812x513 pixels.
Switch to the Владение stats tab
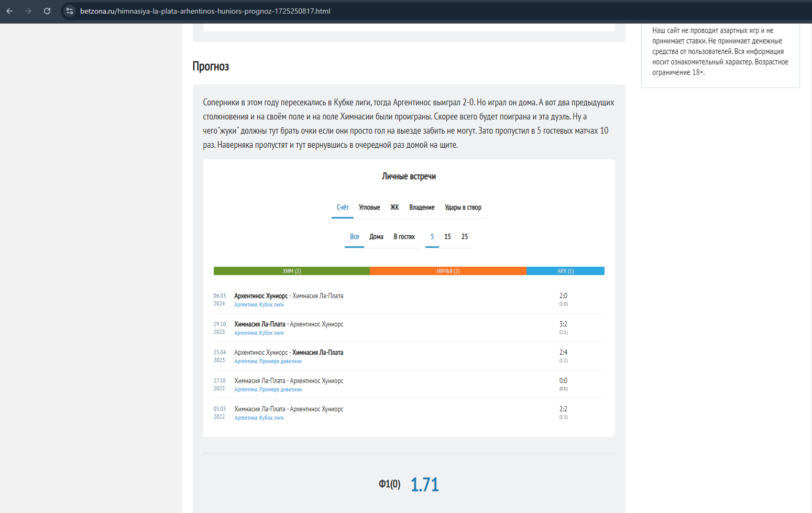(422, 208)
